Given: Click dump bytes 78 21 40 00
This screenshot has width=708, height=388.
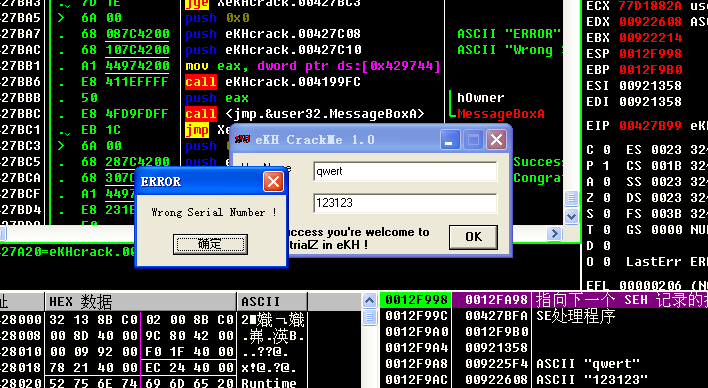Looking at the screenshot, I should pyautogui.click(x=93, y=368).
